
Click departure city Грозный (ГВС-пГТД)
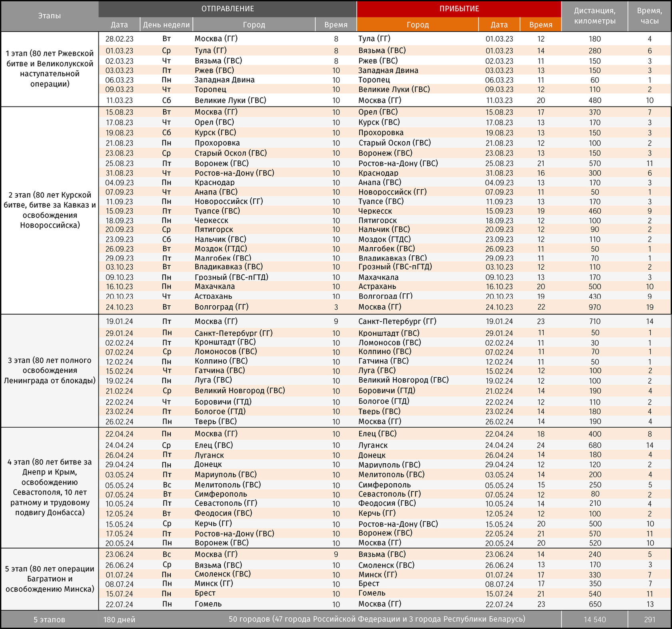(231, 277)
